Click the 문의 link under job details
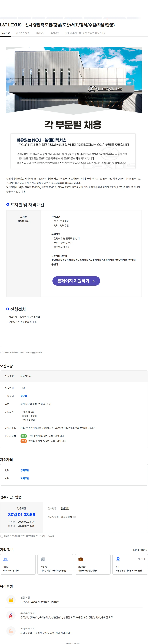Viewport: 148px width, 644px height. (x=34, y=353)
